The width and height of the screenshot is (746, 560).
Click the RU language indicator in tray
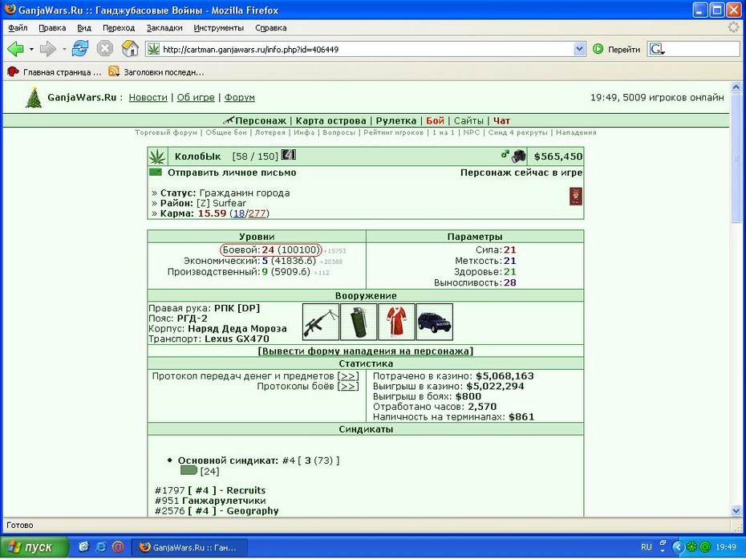[x=646, y=547]
